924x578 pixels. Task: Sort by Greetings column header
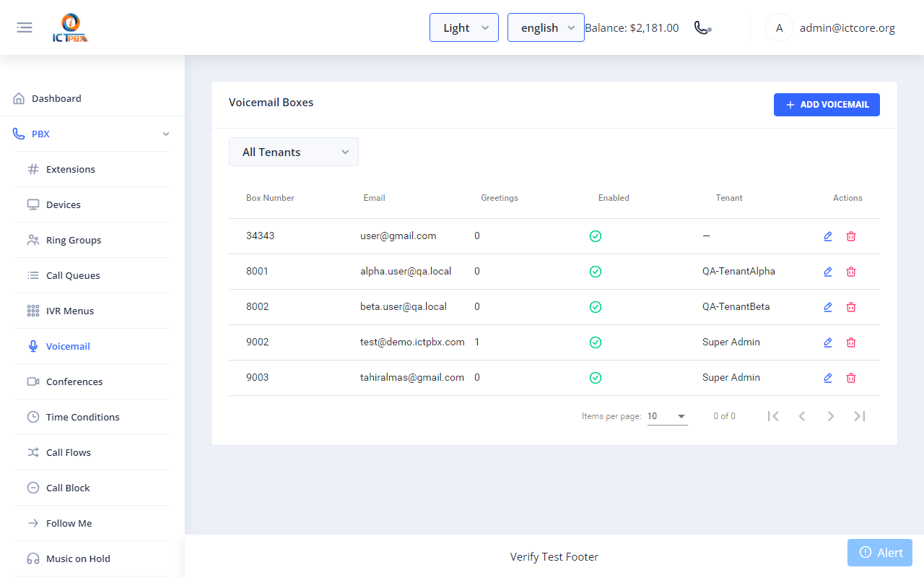coord(500,198)
